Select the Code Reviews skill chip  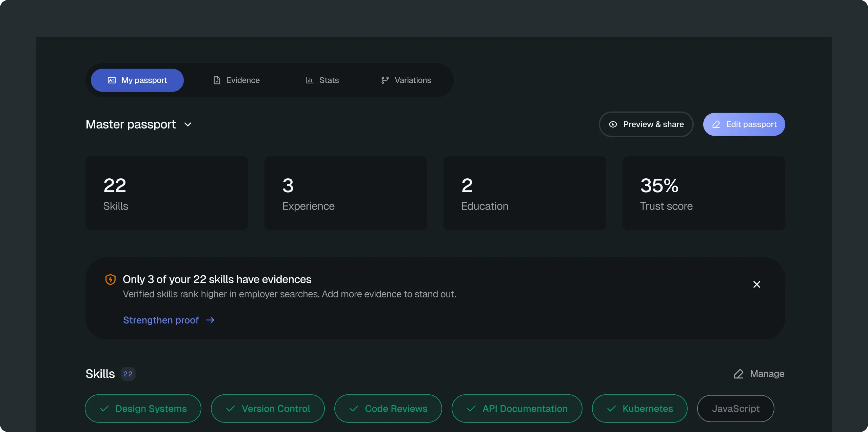[388, 409]
